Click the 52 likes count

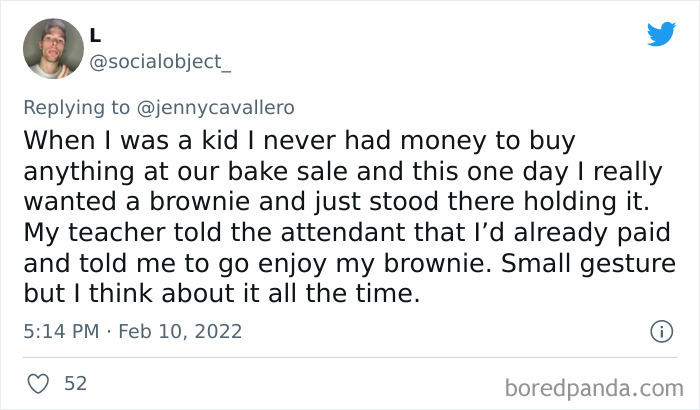[74, 383]
